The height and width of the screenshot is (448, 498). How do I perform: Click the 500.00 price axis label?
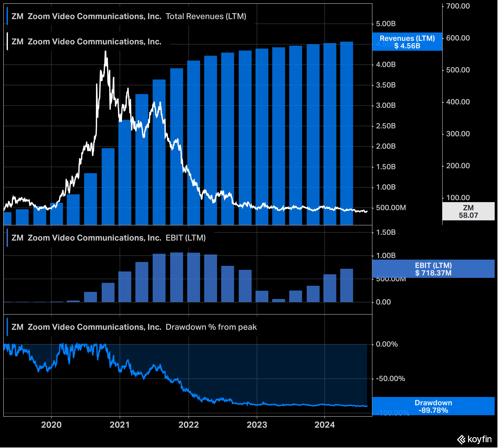click(x=458, y=70)
